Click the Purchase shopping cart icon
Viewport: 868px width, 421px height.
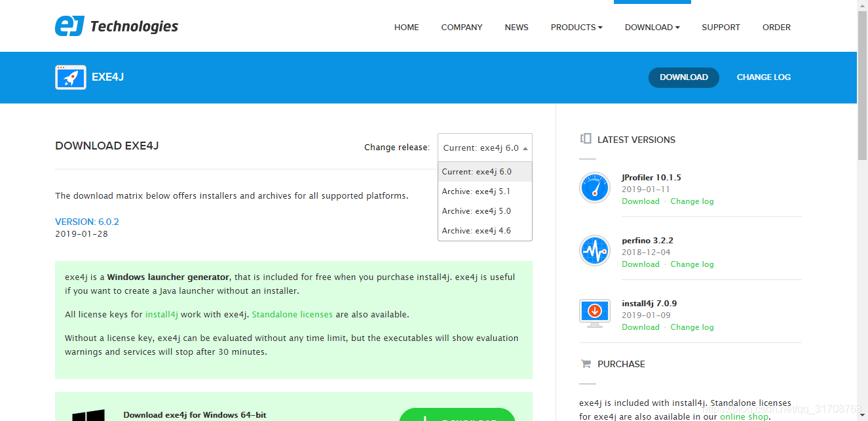click(585, 363)
